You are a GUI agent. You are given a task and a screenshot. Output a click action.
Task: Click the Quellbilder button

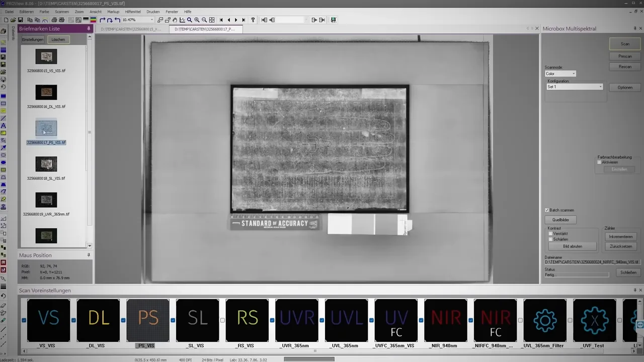(560, 220)
